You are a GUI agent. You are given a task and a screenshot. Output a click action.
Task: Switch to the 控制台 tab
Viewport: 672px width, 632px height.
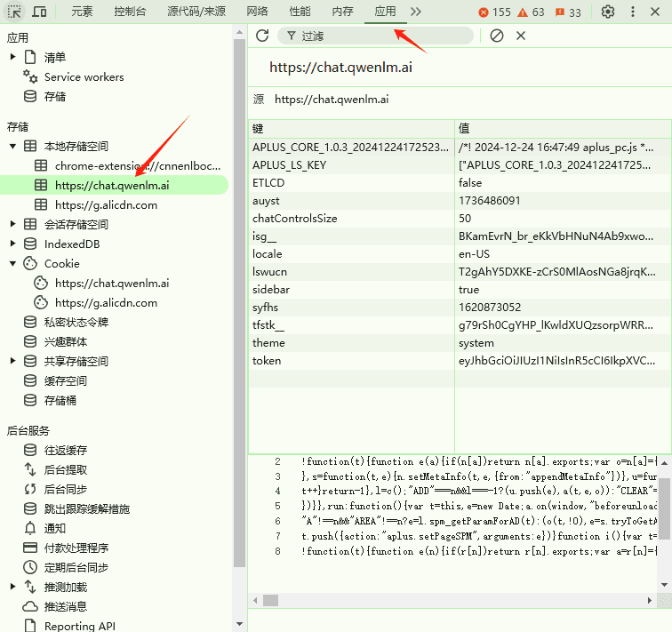[130, 12]
